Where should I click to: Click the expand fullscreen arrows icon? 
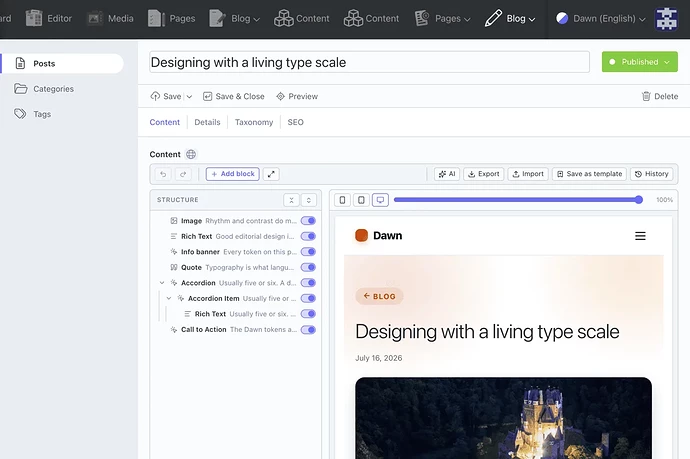pos(271,174)
